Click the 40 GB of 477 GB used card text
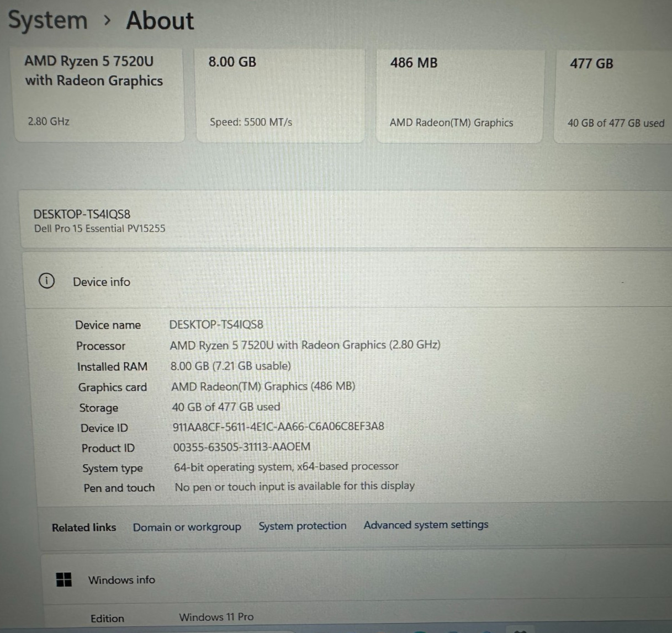 pos(616,123)
